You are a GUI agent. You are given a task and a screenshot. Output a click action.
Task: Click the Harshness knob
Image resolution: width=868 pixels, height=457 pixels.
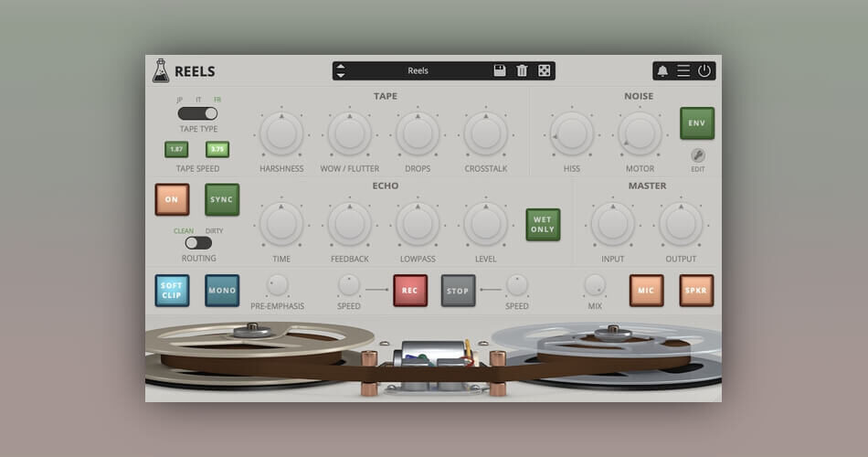[x=281, y=133]
